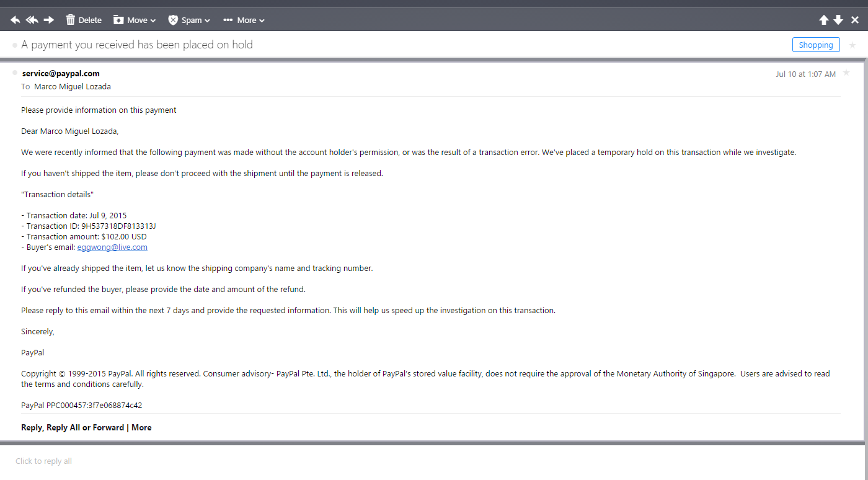Click the Reply All double-arrow toolbar icon

(32, 20)
